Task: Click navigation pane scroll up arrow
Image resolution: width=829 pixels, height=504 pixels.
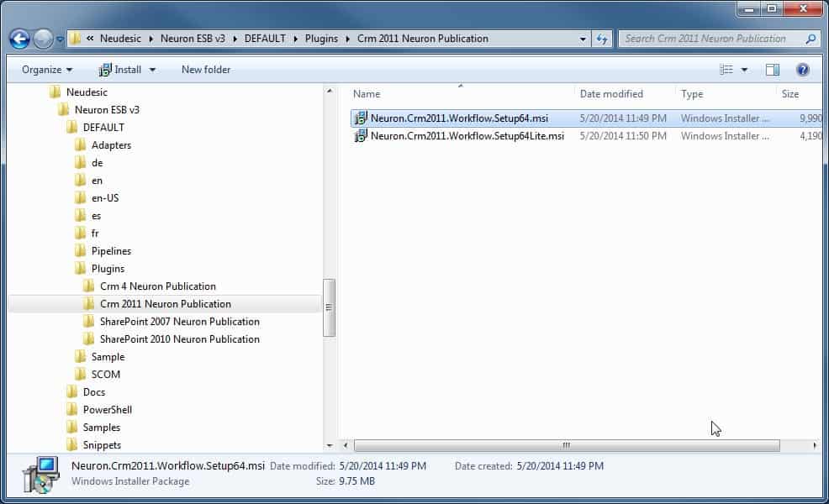Action: (x=330, y=91)
